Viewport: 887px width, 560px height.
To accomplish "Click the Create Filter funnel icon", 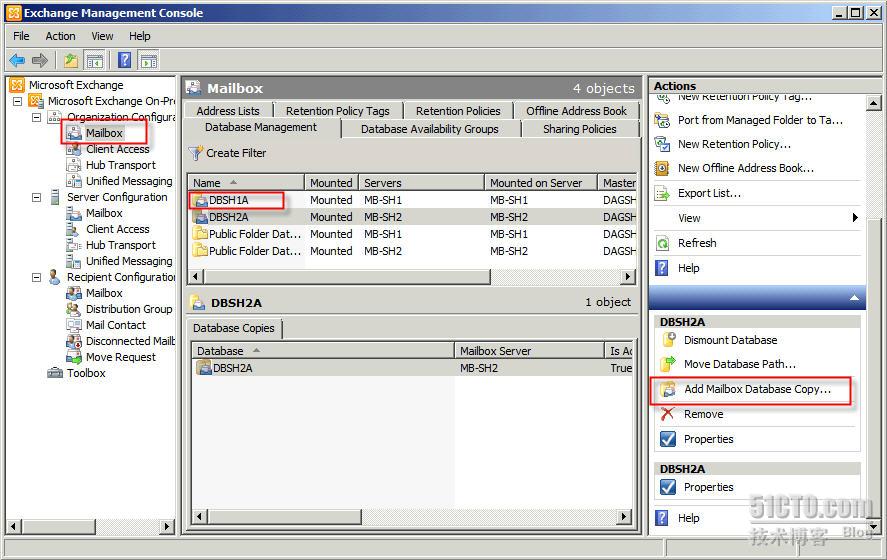I will (196, 153).
